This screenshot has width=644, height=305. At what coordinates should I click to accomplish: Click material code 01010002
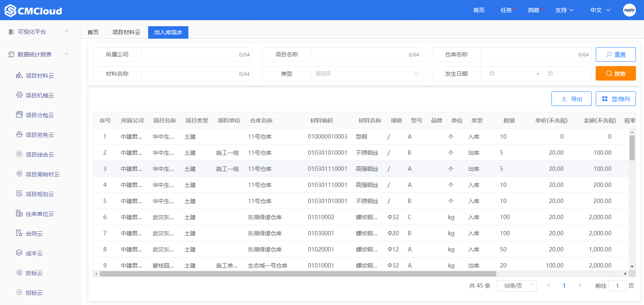click(x=321, y=217)
